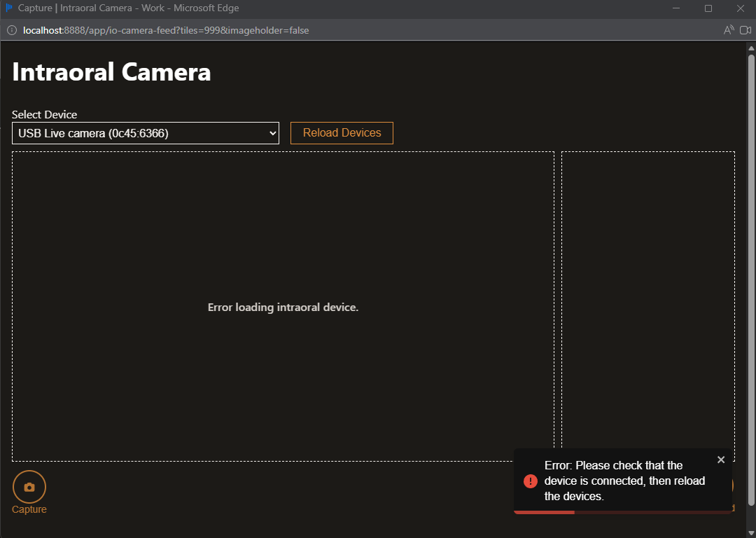Click the error toast message text

pyautogui.click(x=624, y=481)
